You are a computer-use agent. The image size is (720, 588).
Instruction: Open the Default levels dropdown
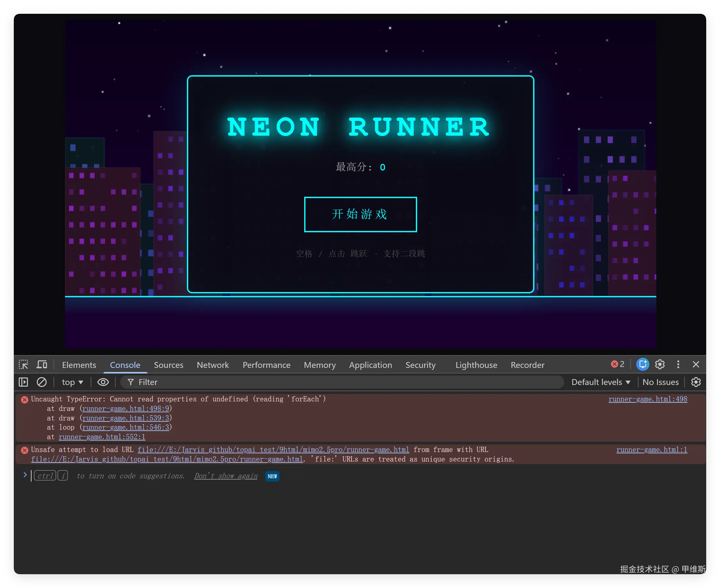pyautogui.click(x=601, y=382)
